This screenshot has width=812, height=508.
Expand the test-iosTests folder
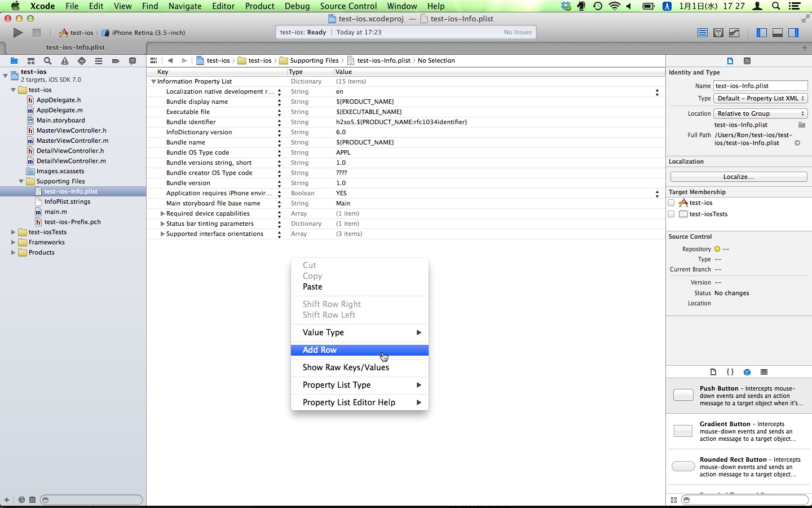click(13, 232)
